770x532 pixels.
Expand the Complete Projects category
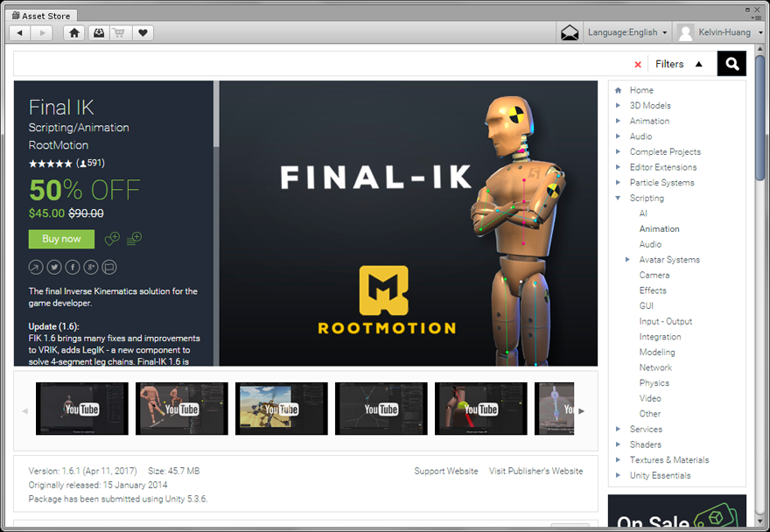pos(618,151)
